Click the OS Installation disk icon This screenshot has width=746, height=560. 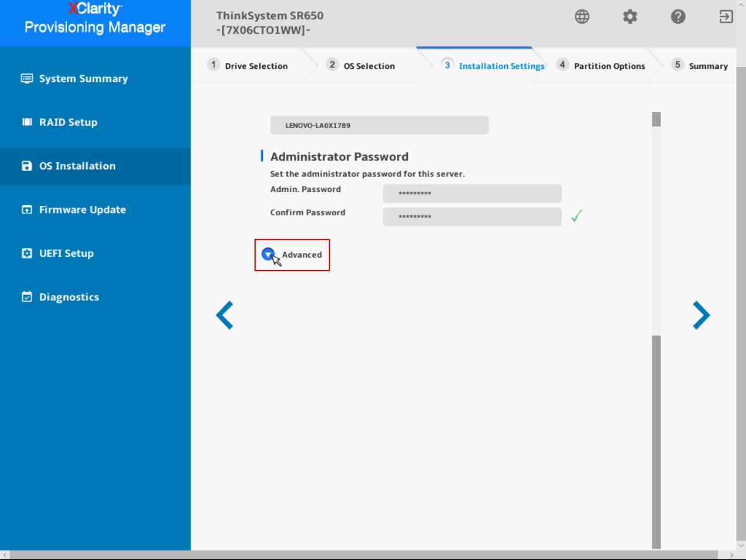pos(27,166)
